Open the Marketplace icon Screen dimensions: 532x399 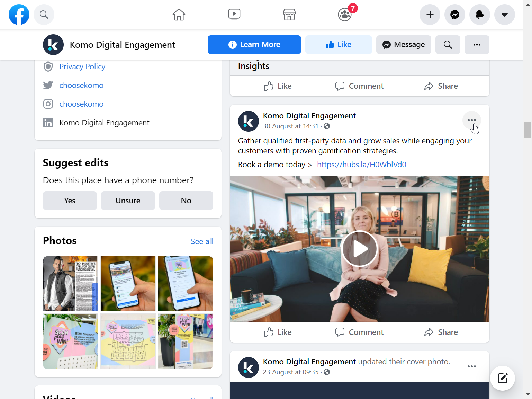click(289, 15)
